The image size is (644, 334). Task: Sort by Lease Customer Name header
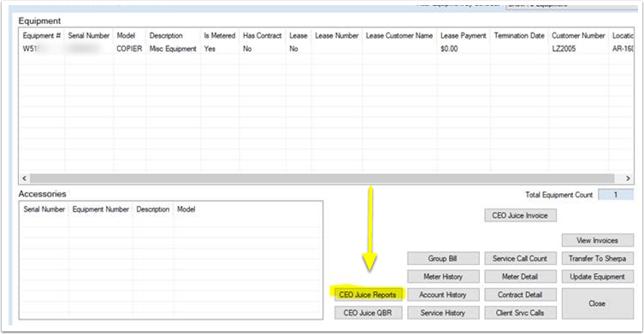[399, 36]
